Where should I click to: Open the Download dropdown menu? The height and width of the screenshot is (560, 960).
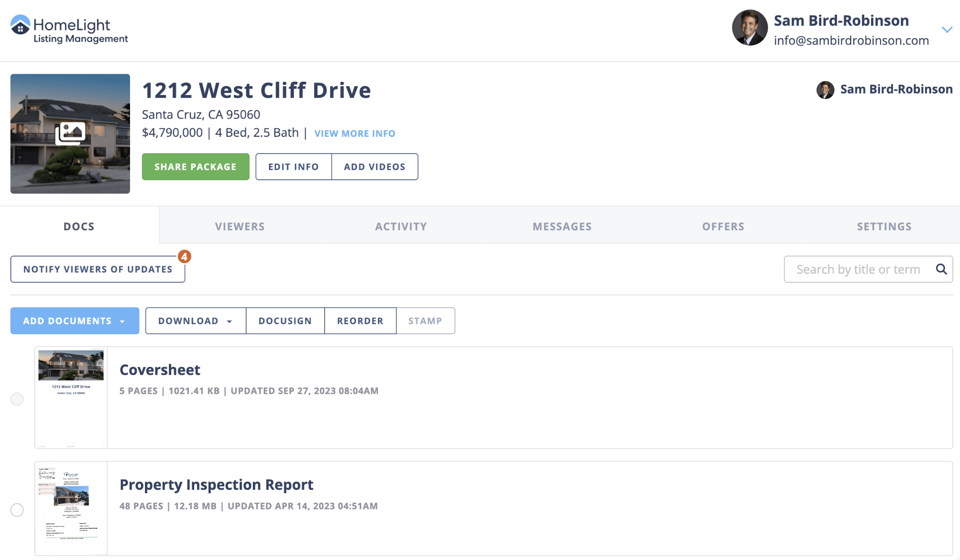(195, 321)
